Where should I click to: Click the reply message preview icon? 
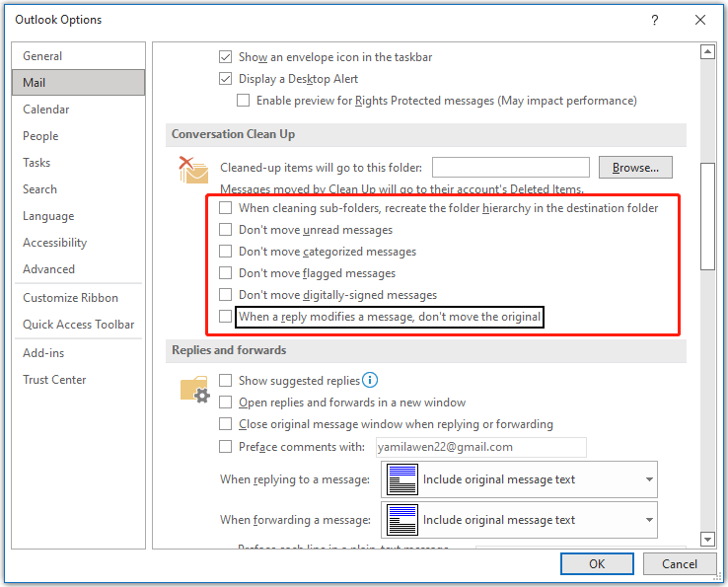tap(401, 479)
